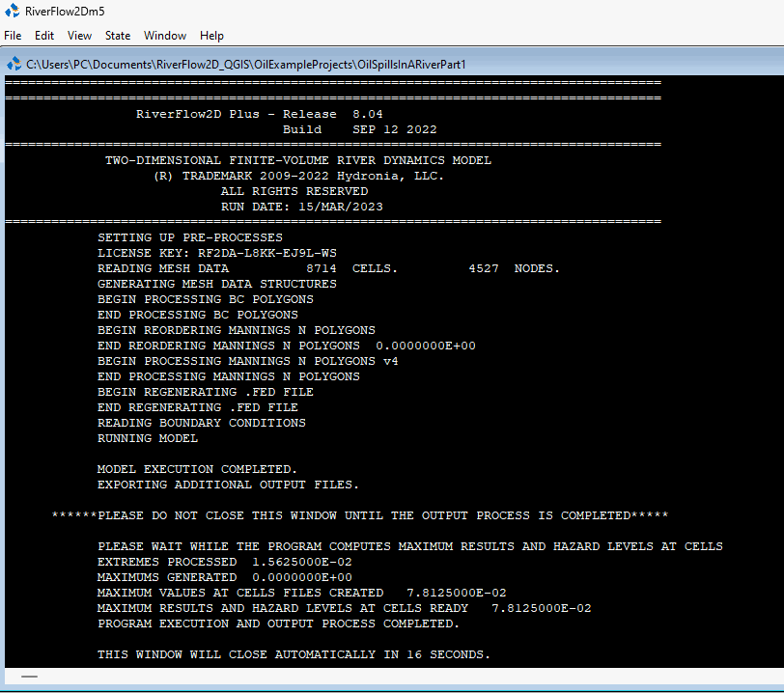Click the 'ALL RIGHTS RESERVED' line
The height and width of the screenshot is (693, 784).
point(294,191)
